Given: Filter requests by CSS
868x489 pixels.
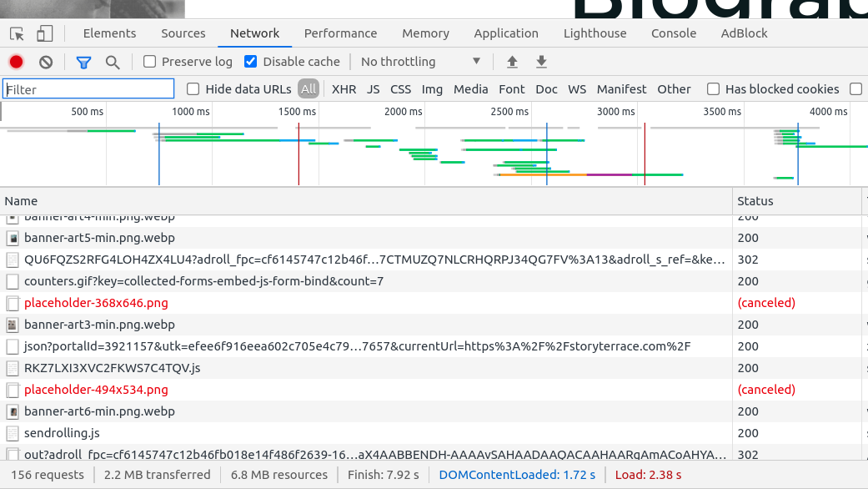Looking at the screenshot, I should (x=401, y=89).
